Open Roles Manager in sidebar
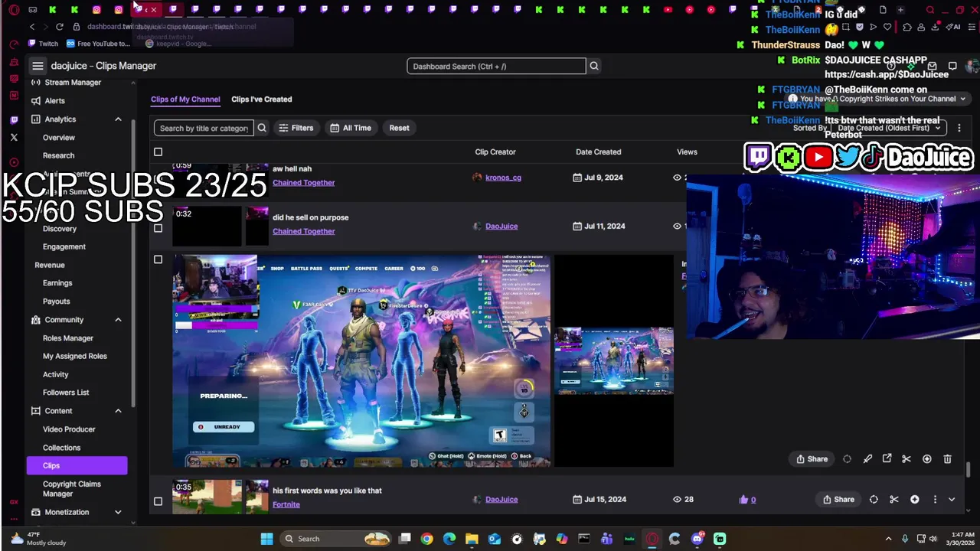 pos(68,338)
